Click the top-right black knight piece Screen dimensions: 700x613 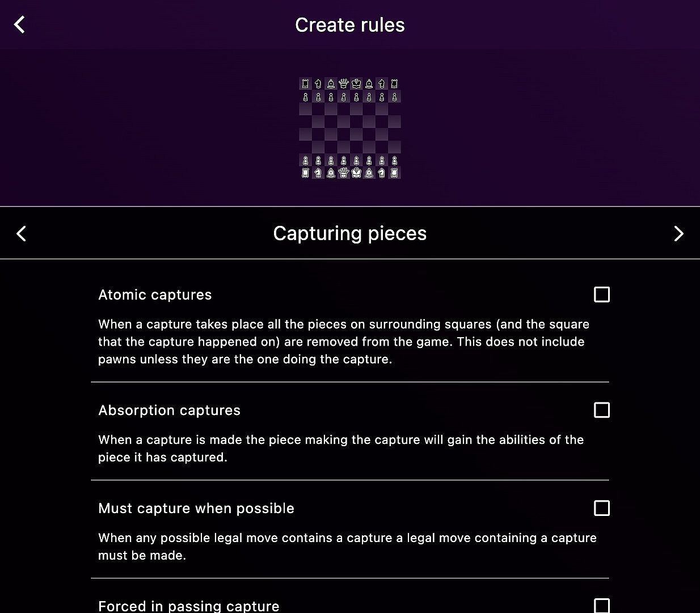pyautogui.click(x=382, y=84)
